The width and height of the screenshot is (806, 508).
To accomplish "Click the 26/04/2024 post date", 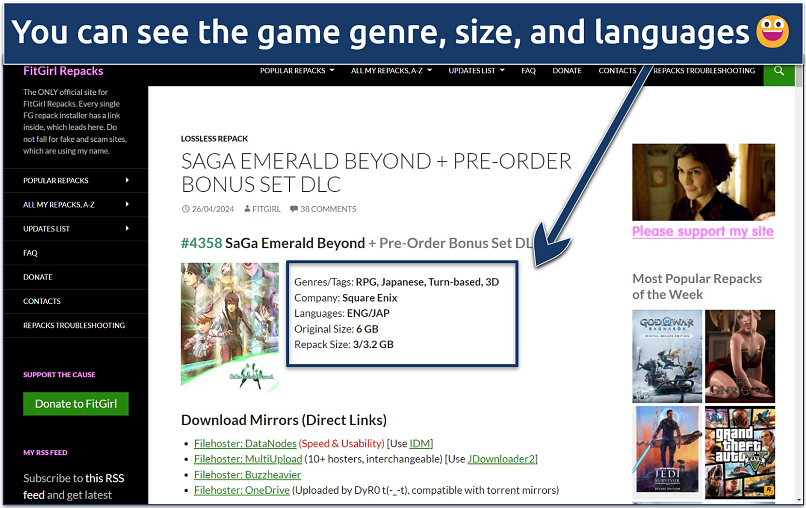I will (213, 209).
